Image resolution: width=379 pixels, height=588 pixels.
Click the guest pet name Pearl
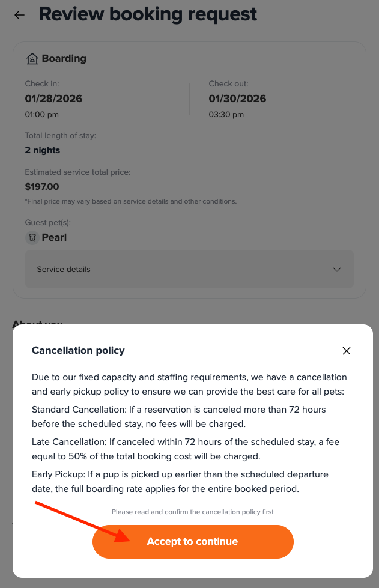click(x=54, y=237)
